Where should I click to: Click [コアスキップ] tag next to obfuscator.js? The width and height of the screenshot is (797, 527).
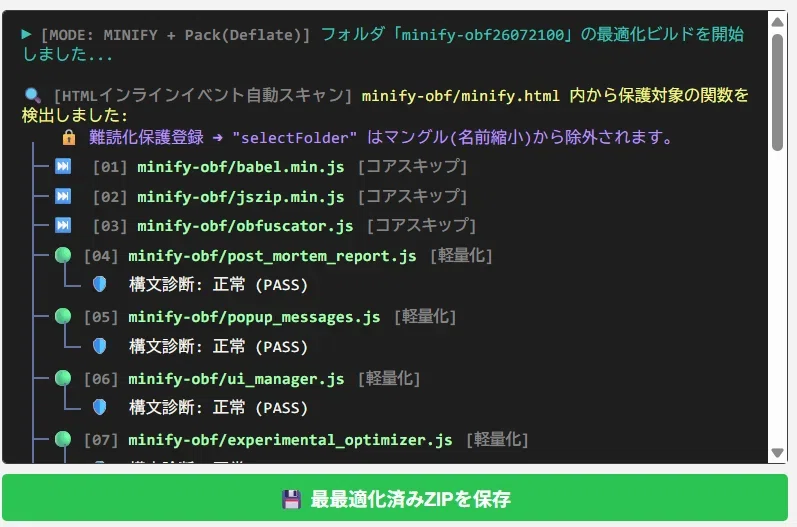421,225
